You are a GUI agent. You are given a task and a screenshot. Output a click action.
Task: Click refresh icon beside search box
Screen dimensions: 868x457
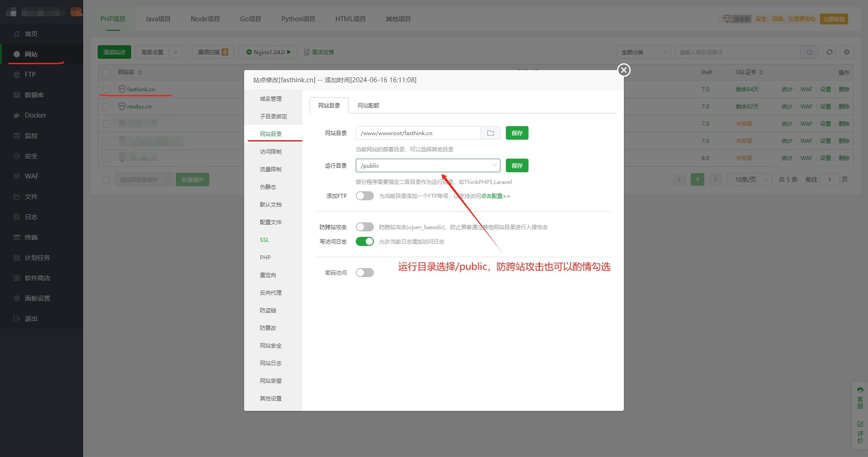click(x=830, y=52)
